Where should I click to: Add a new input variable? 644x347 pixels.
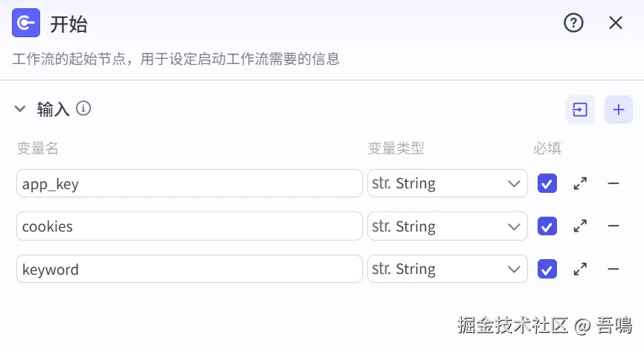[x=618, y=110]
